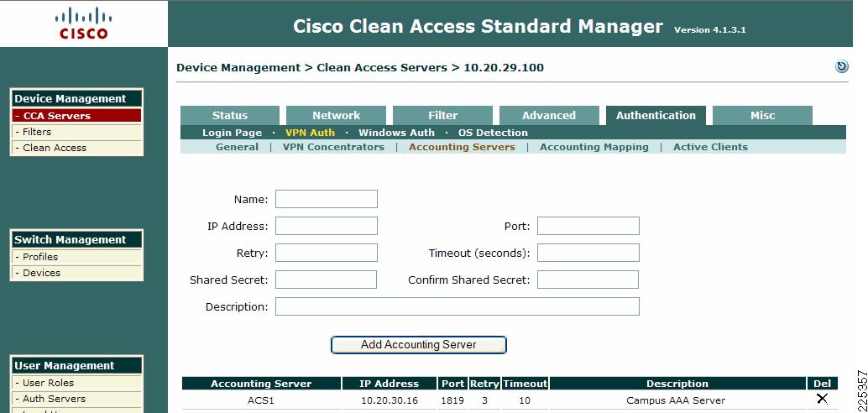The height and width of the screenshot is (413, 868).
Task: Click Confirm Shared Secret field
Action: tap(588, 280)
